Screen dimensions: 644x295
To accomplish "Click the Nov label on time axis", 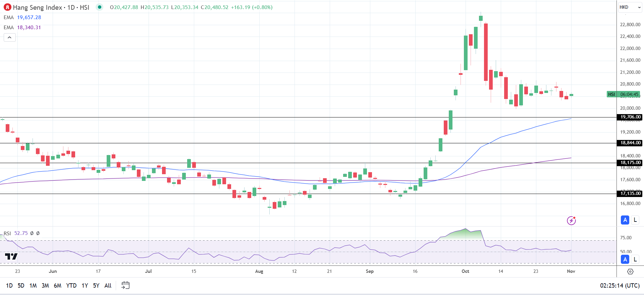I will (571, 271).
